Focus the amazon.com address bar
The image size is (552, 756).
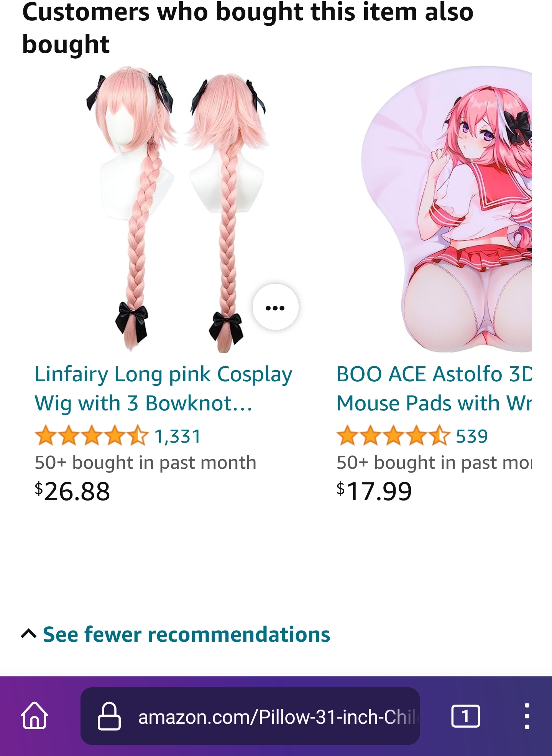pyautogui.click(x=250, y=716)
